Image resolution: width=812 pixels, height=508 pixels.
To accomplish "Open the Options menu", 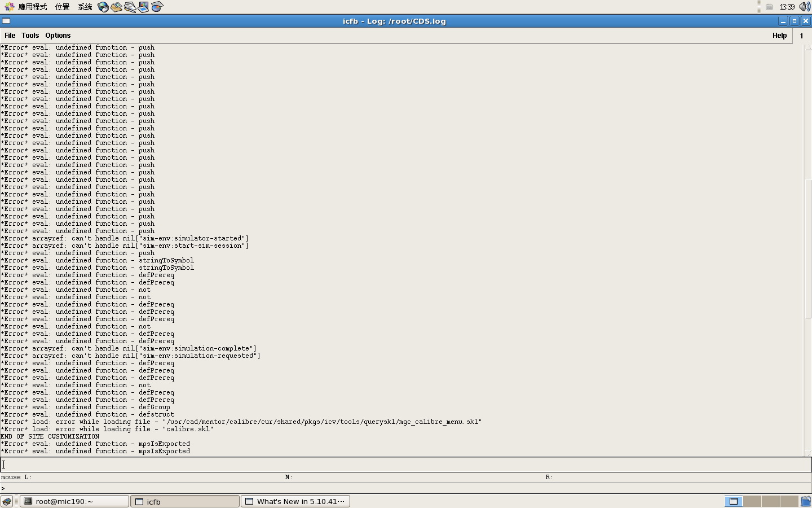I will click(x=58, y=36).
